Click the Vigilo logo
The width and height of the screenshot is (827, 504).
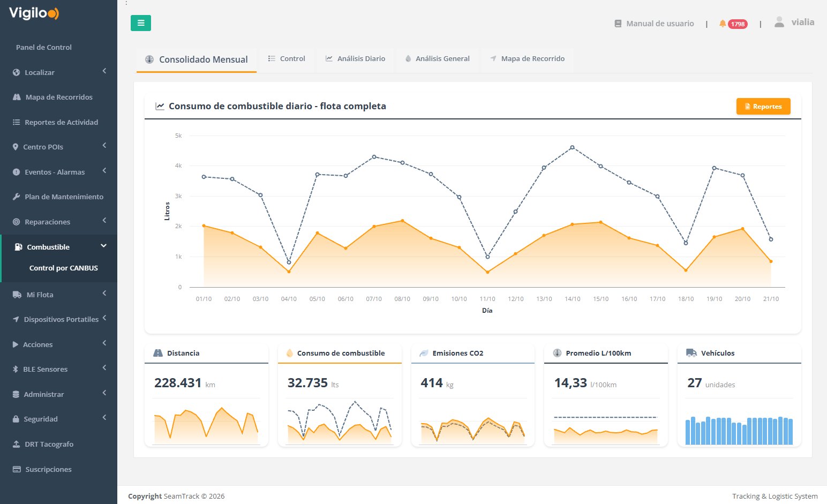pyautogui.click(x=34, y=13)
